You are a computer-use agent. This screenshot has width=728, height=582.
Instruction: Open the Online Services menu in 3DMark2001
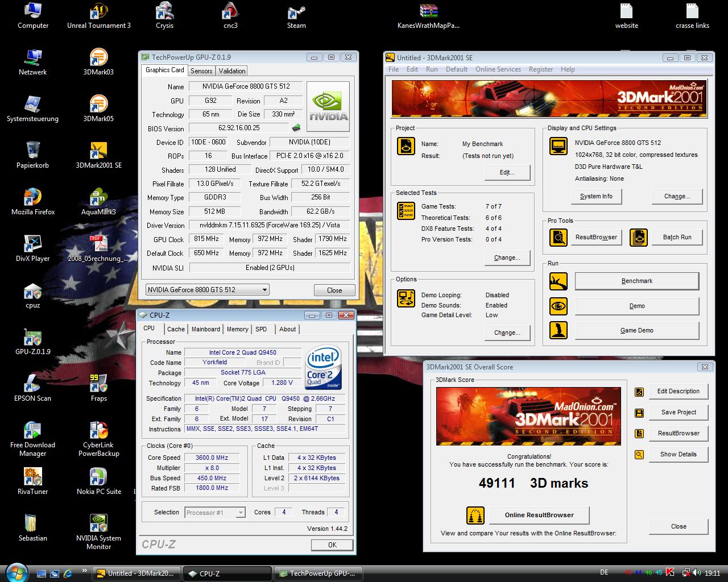[x=498, y=69]
